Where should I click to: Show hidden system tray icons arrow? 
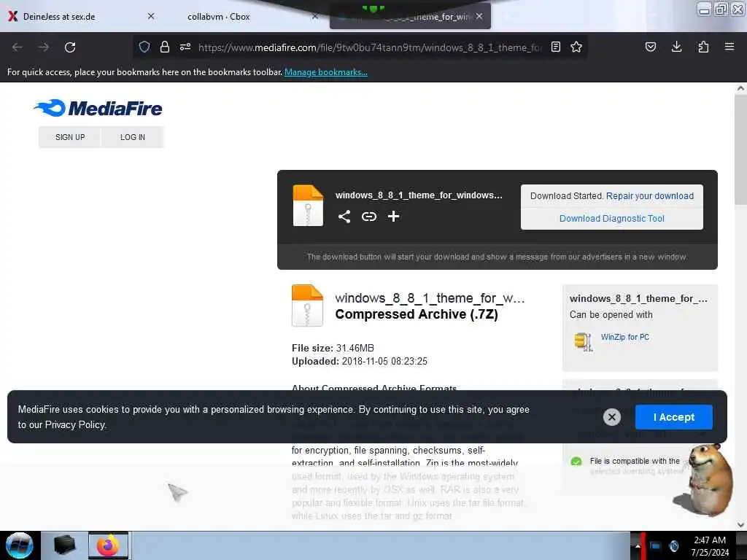(637, 546)
